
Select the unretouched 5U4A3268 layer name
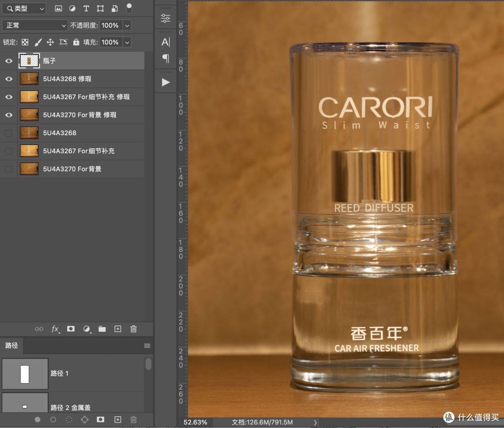[60, 133]
